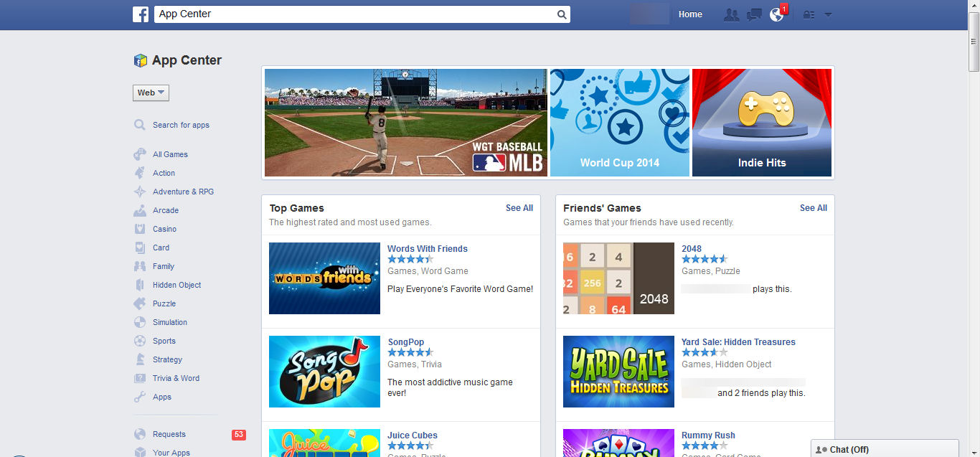Screen dimensions: 980x457
Task: Click the Requests globe icon
Action: [140, 434]
